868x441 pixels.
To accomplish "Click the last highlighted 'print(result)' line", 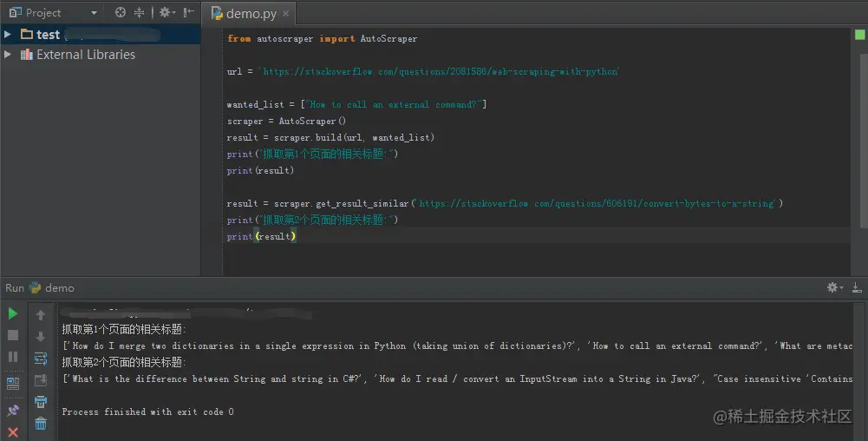I will coord(261,237).
